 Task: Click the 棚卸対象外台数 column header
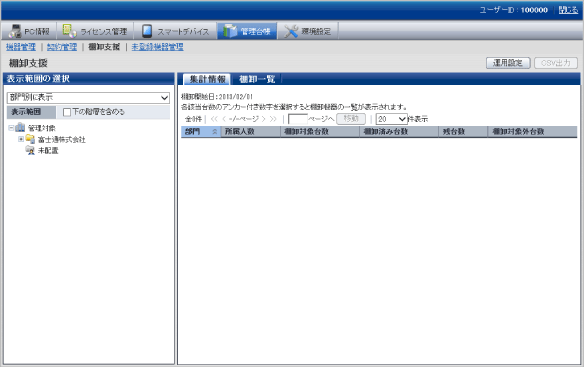(532, 132)
